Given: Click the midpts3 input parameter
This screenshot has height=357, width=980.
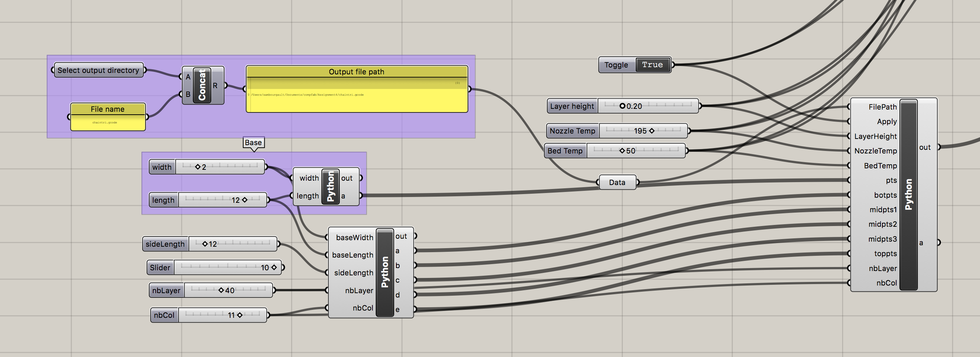Looking at the screenshot, I should 883,239.
